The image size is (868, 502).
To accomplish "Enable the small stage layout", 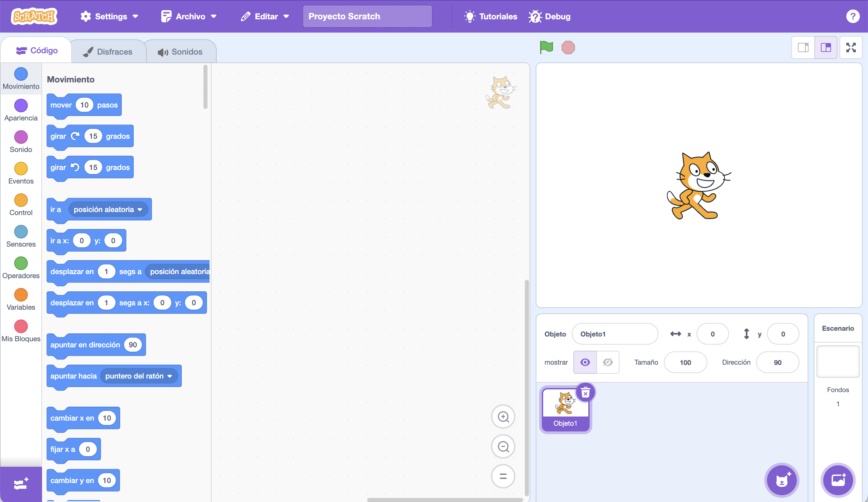I will click(x=803, y=47).
